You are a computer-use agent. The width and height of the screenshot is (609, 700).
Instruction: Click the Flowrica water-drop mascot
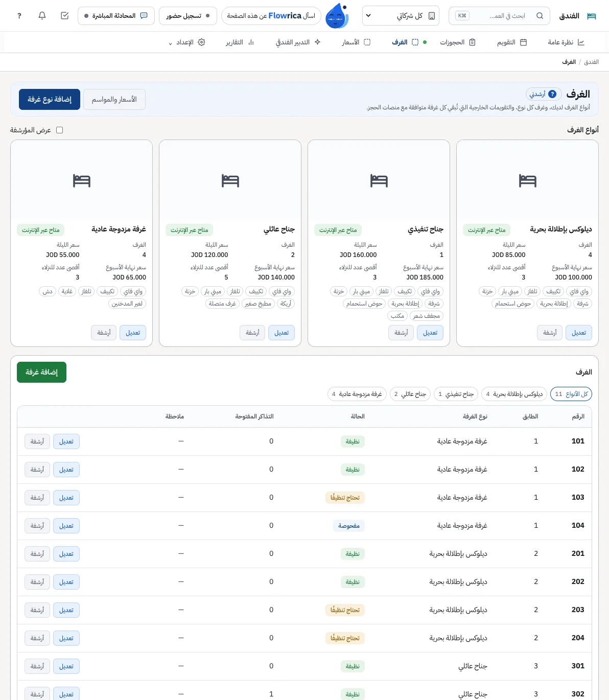(x=337, y=16)
